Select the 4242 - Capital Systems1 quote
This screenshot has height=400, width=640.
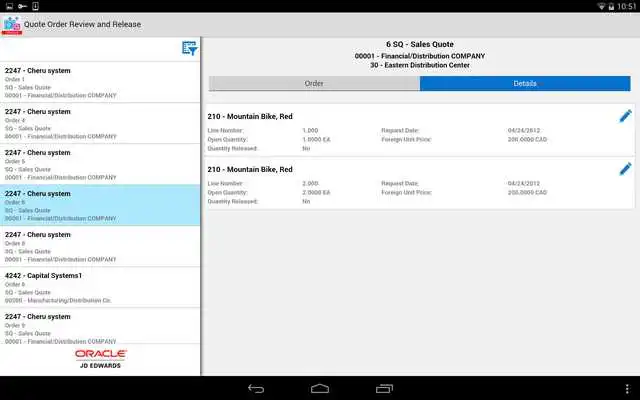[100, 287]
